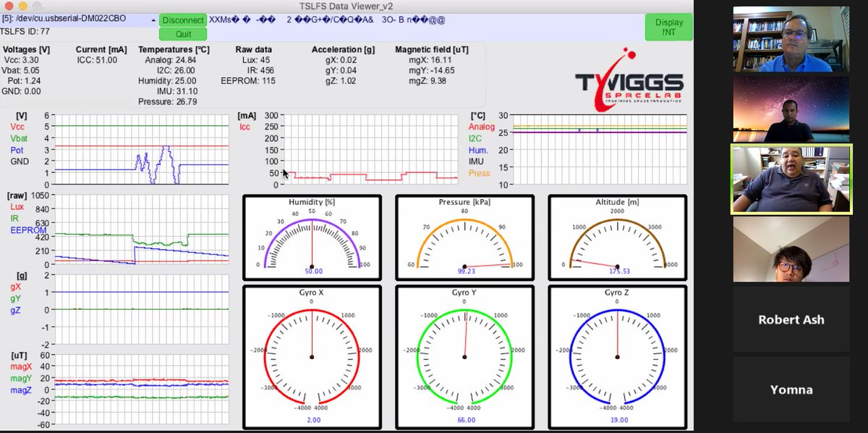Click the 'ICC: 51.00' reading
The height and width of the screenshot is (433, 868).
point(97,60)
